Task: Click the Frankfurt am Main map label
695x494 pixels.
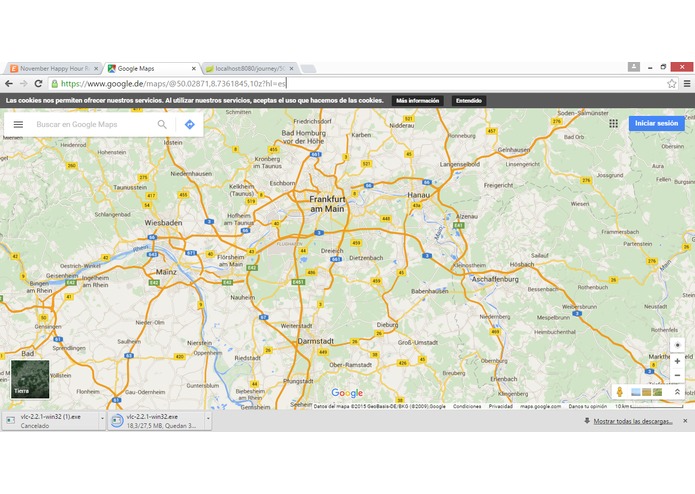Action: pyautogui.click(x=327, y=204)
